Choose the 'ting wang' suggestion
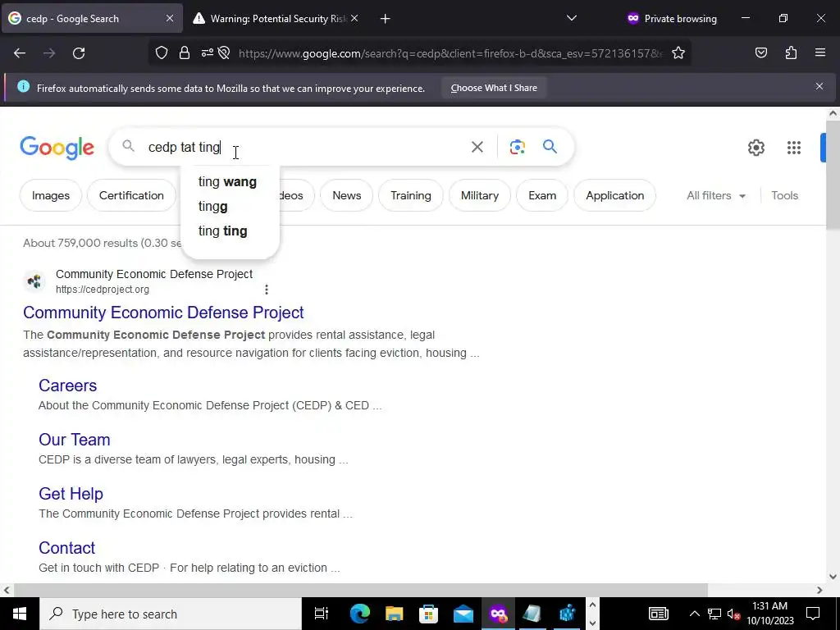 coord(230,181)
